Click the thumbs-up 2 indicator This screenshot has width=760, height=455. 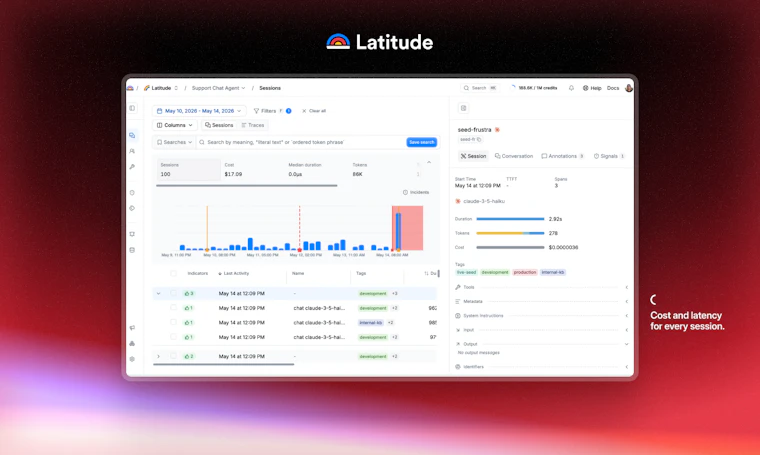[x=189, y=357]
